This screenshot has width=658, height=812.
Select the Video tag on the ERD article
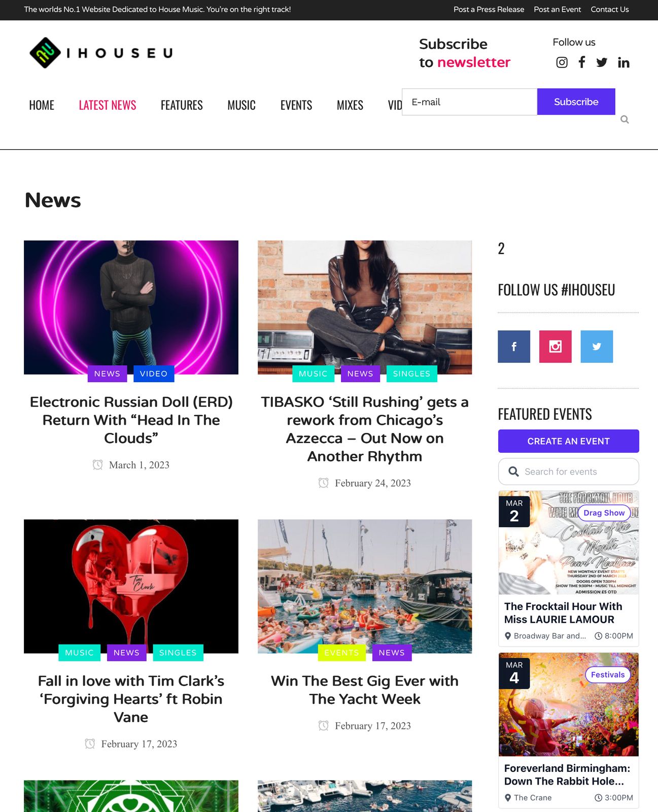[154, 374]
